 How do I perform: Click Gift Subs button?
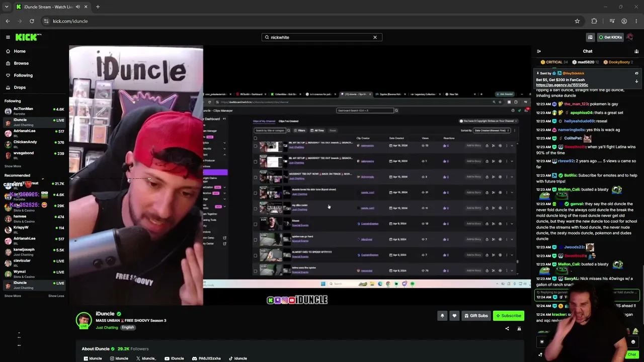pos(476,316)
